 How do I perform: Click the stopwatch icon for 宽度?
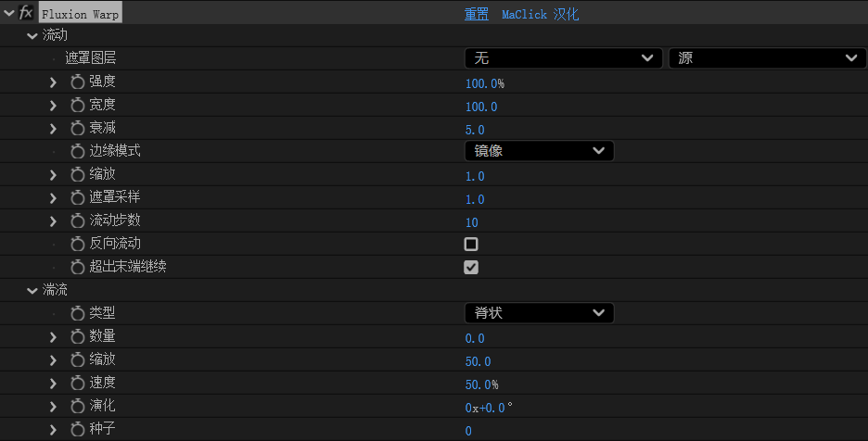[78, 106]
